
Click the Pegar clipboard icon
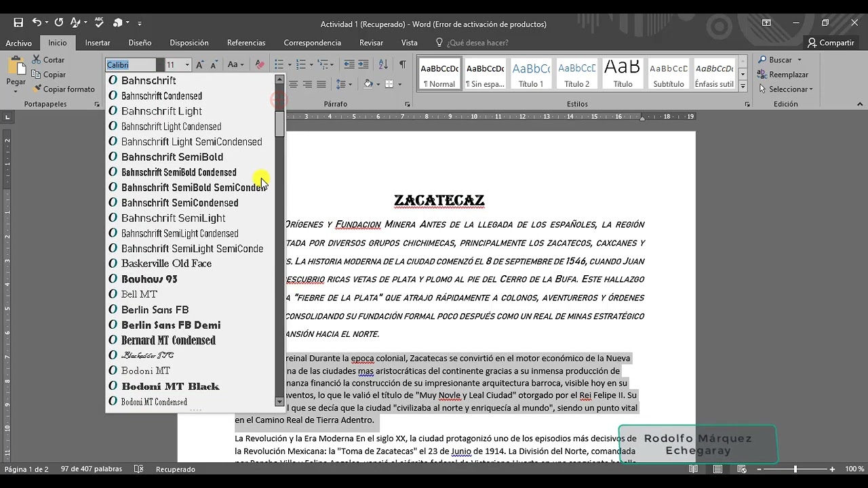(16, 67)
